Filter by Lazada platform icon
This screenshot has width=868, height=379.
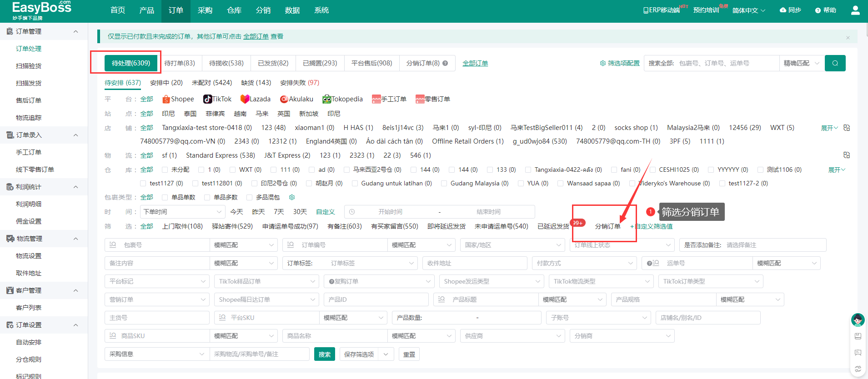[245, 99]
